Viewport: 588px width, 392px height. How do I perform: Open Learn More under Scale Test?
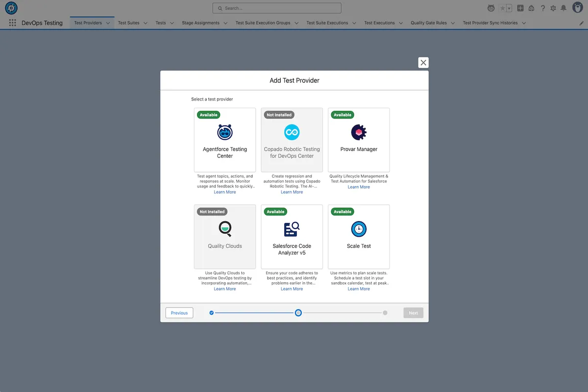[x=359, y=289]
